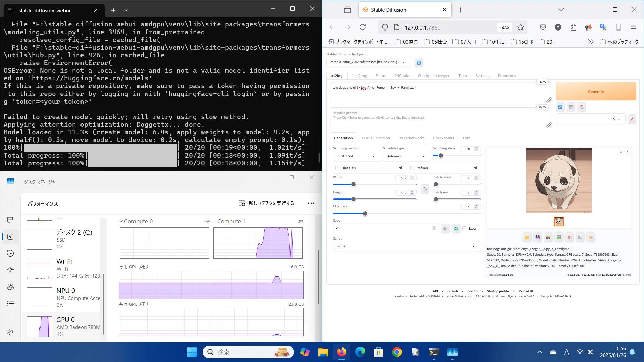
Task: Download the generated image from gallery
Action: (x=621, y=152)
